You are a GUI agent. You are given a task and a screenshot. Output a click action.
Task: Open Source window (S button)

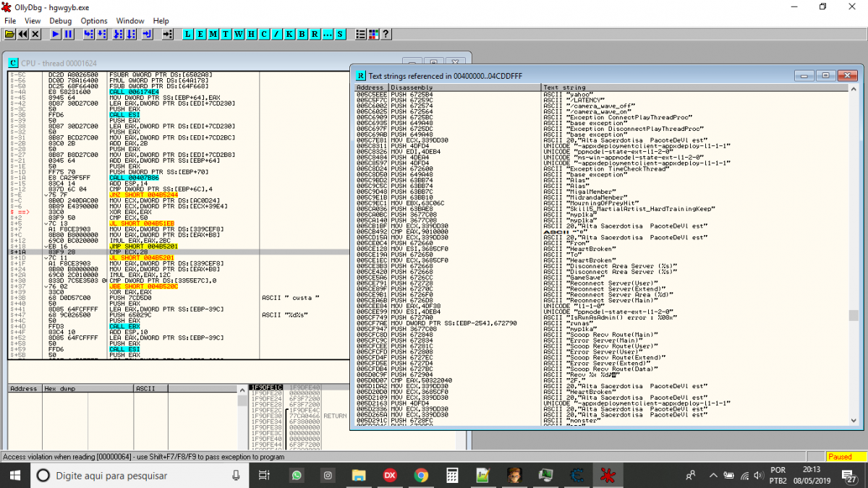click(340, 34)
